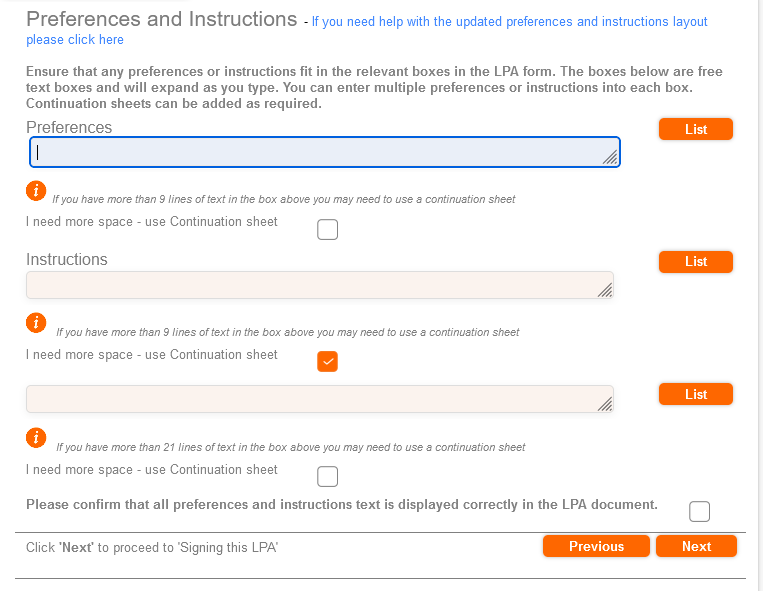Open the updated preferences layout help link
Screen dimensions: 763x591
[509, 21]
